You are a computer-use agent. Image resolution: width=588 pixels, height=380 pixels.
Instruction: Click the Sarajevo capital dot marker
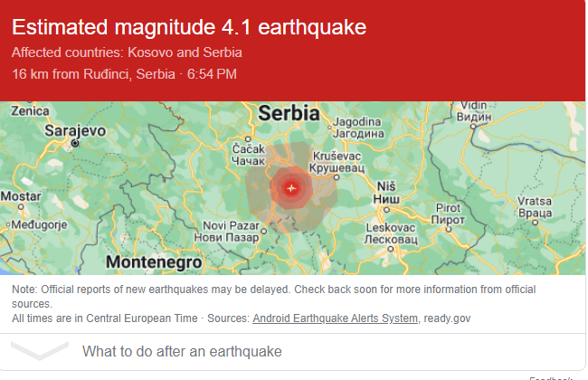tap(76, 143)
